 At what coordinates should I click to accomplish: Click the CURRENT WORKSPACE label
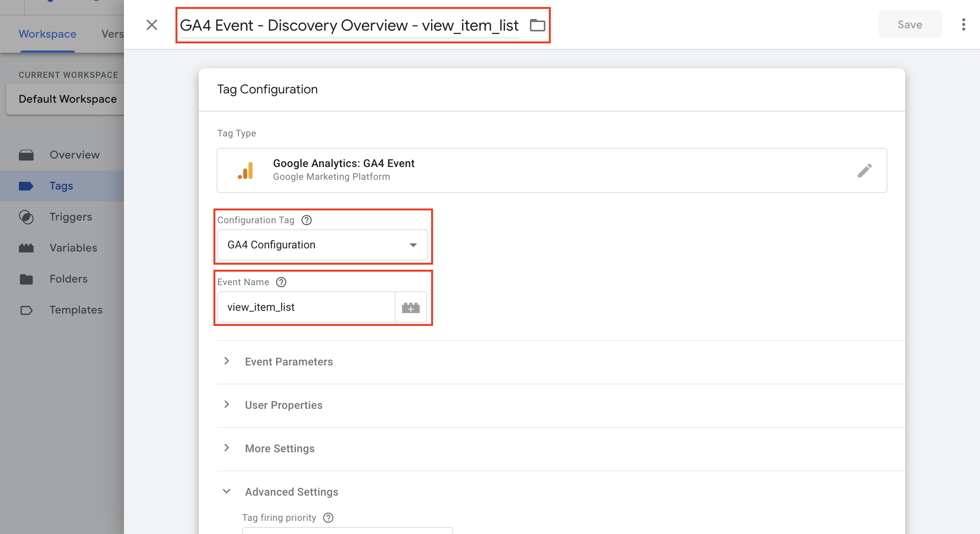69,75
